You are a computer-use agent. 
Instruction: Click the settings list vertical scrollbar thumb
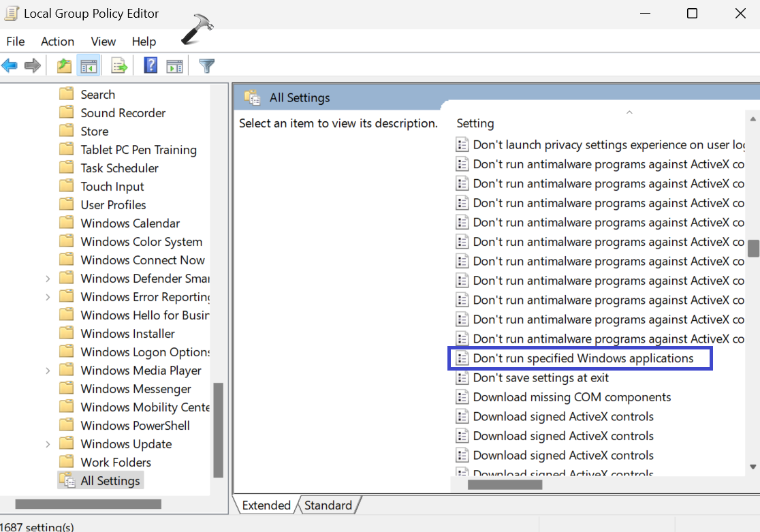[753, 249]
